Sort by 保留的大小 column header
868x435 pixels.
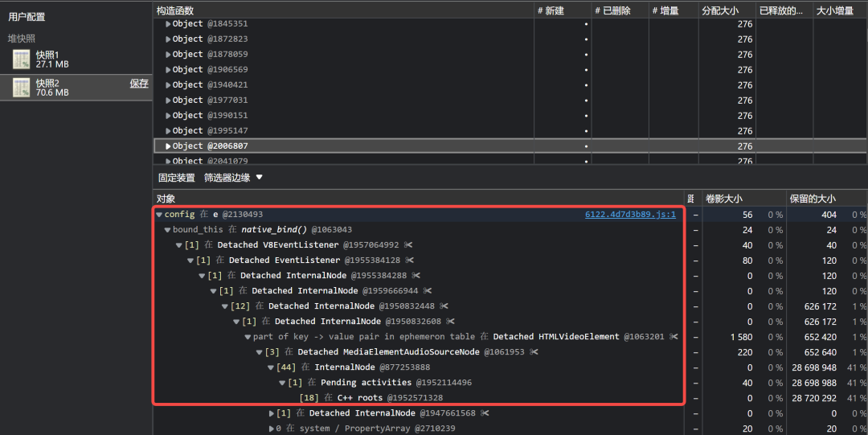[x=813, y=199]
